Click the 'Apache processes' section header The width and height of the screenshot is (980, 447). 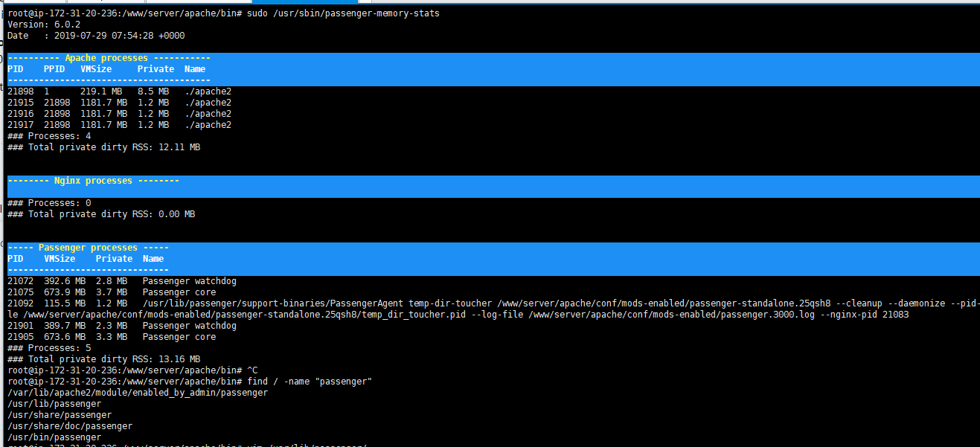click(x=106, y=58)
